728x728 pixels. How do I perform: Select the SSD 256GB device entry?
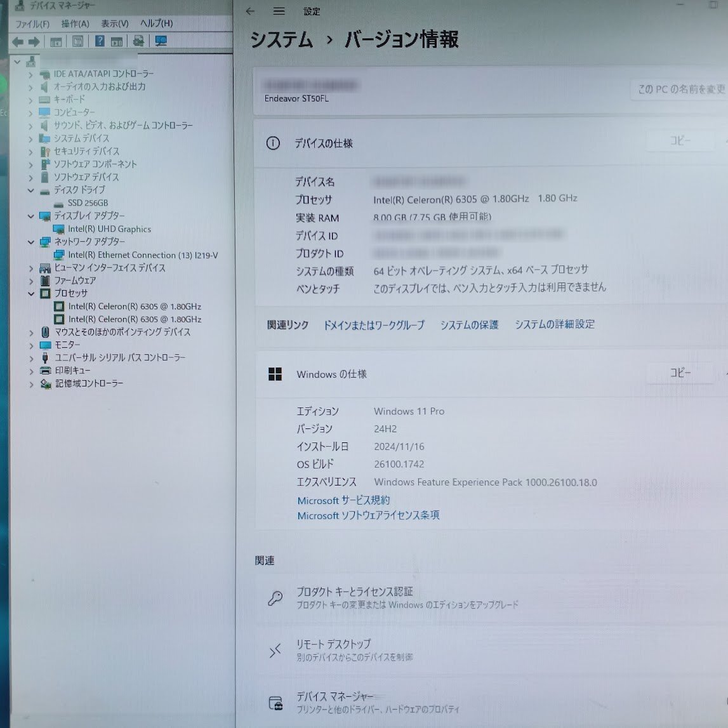click(x=89, y=203)
